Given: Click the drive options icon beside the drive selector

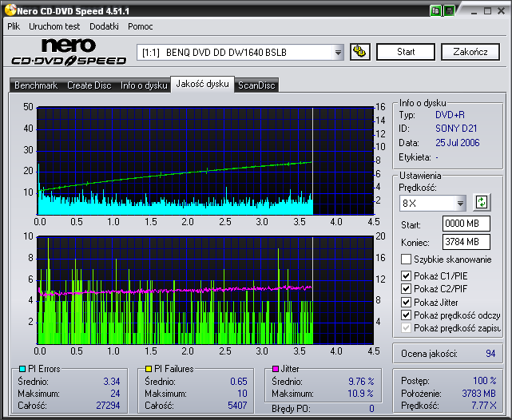Looking at the screenshot, I should (359, 52).
